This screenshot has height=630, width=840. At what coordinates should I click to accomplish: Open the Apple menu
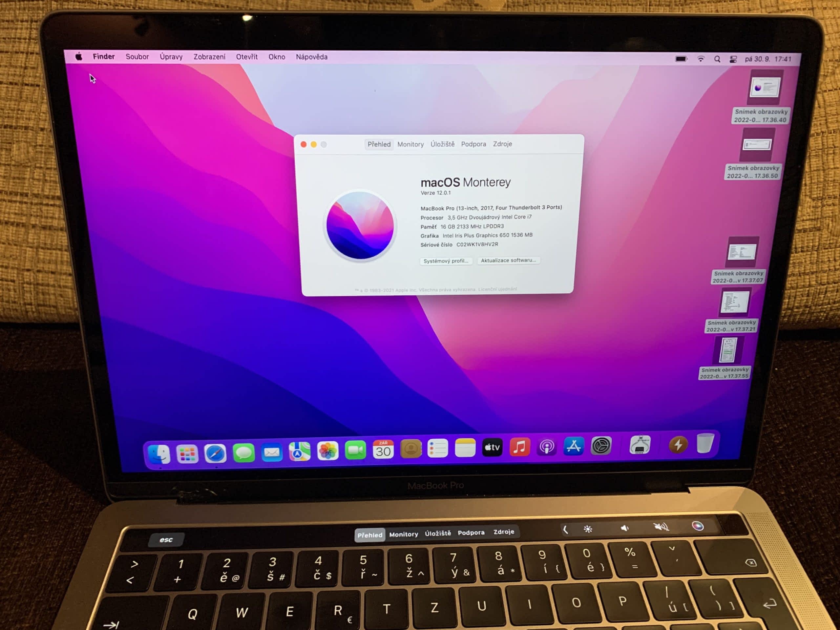pos(79,57)
